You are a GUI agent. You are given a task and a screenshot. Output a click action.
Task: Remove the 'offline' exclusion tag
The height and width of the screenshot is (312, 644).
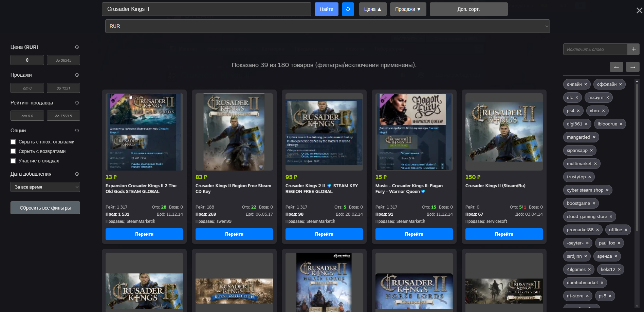tap(626, 230)
